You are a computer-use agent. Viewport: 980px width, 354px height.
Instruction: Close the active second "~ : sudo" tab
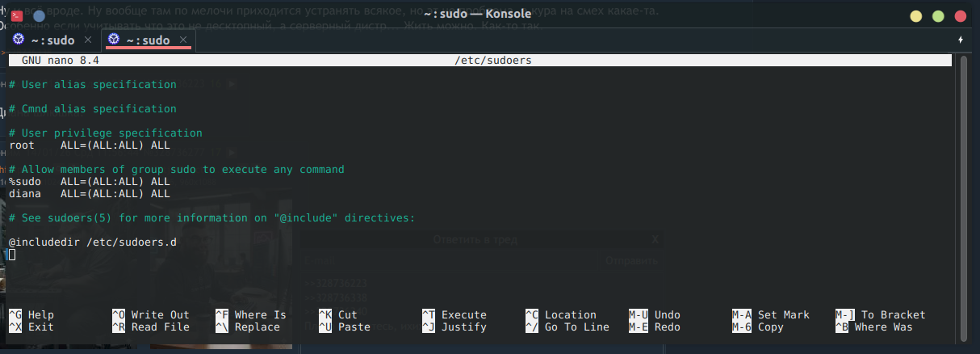point(183,40)
